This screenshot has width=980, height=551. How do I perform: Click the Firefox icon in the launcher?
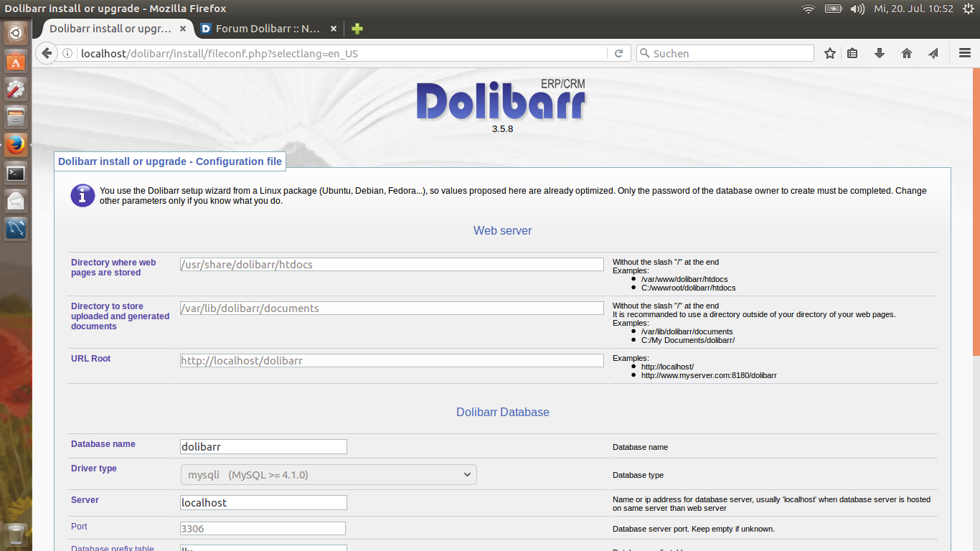16,144
